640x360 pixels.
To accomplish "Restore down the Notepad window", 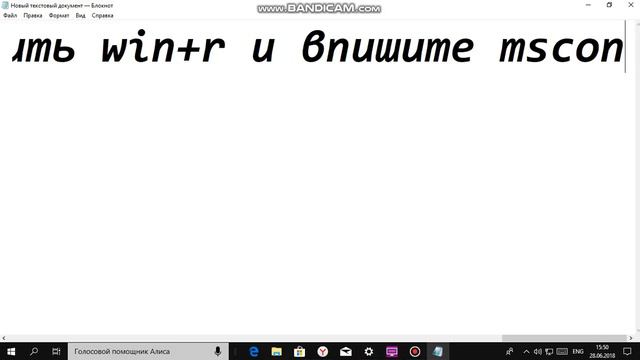I will [x=609, y=5].
